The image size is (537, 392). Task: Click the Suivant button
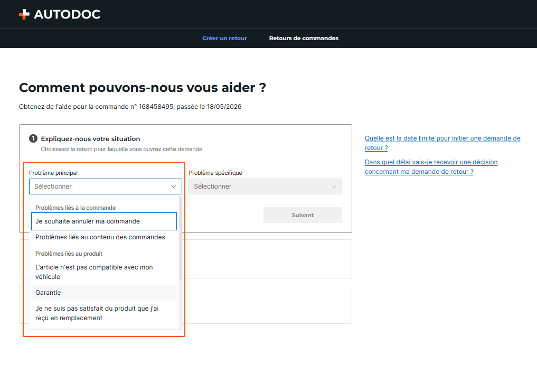point(303,215)
